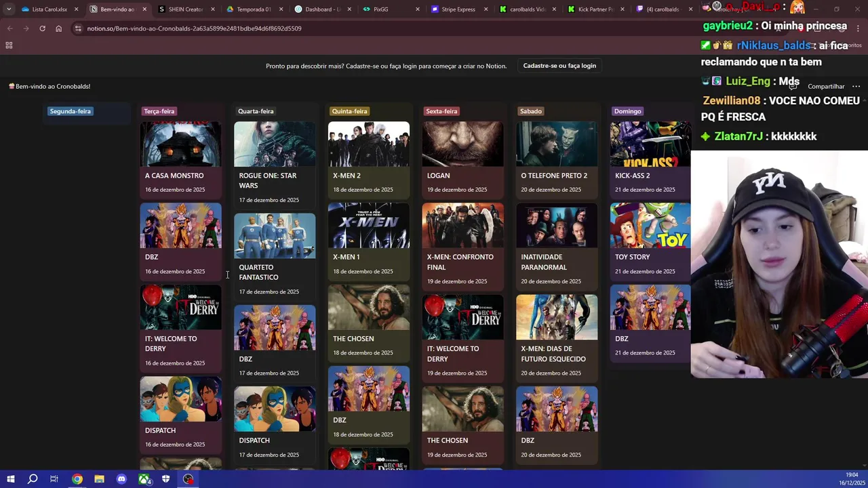Open Tuesday's DISPATCH card

pos(180,414)
